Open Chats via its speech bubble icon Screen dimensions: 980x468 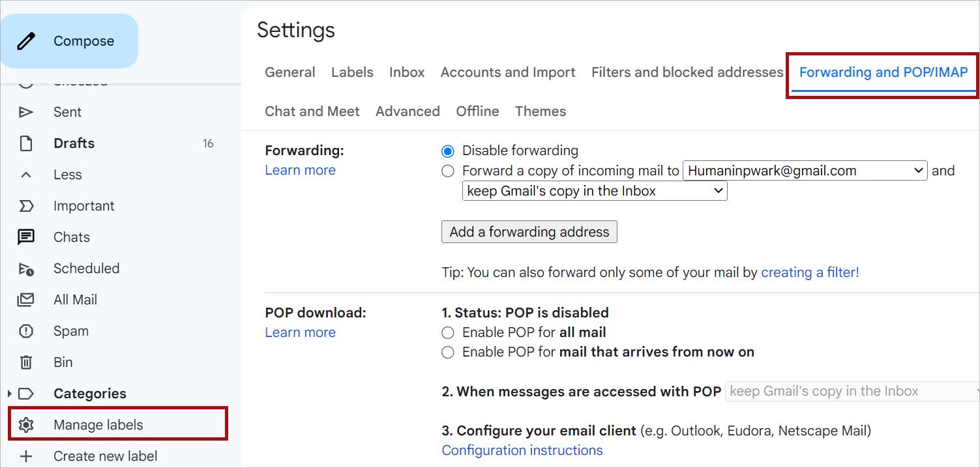[x=26, y=237]
